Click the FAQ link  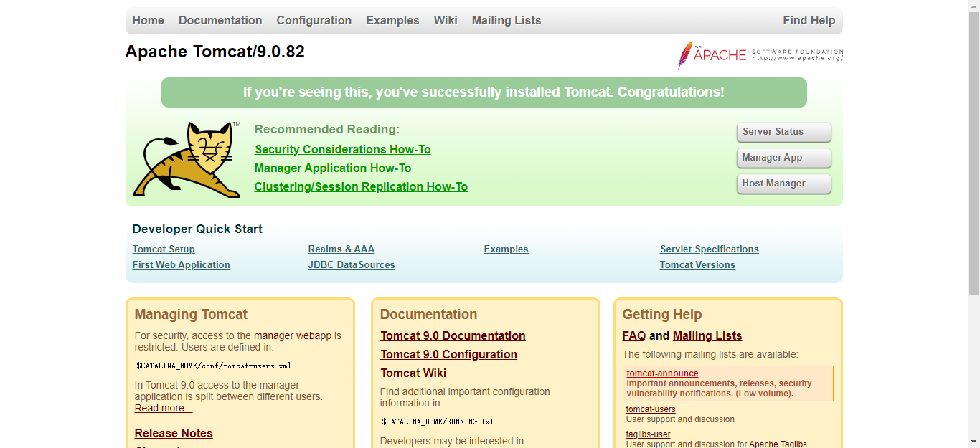634,335
